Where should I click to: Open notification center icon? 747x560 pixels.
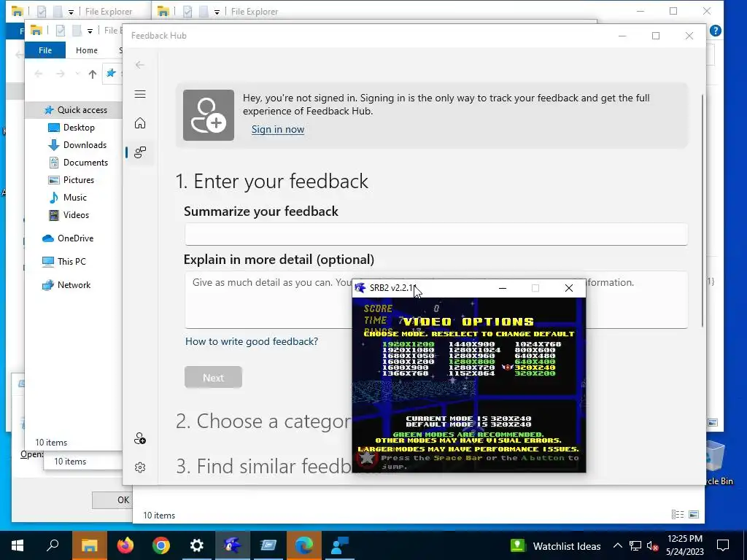(723, 545)
